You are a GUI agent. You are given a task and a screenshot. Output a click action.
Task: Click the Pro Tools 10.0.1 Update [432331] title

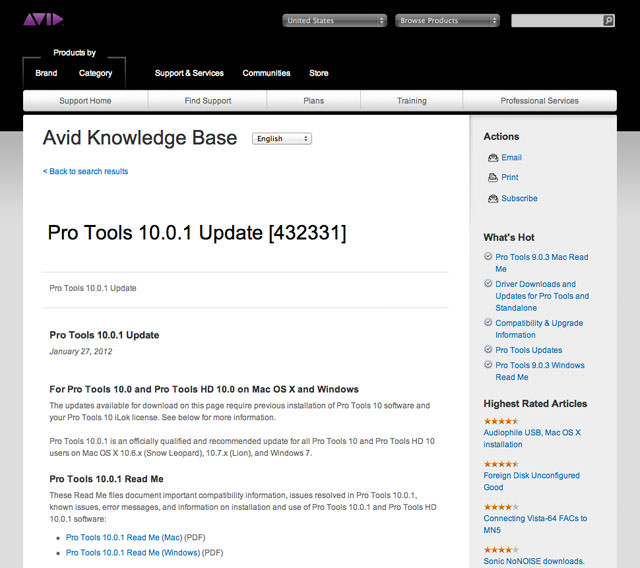click(x=197, y=233)
